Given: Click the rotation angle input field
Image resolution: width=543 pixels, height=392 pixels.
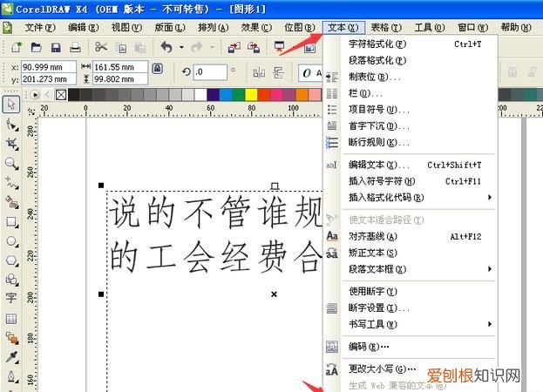Looking at the screenshot, I should [210, 72].
